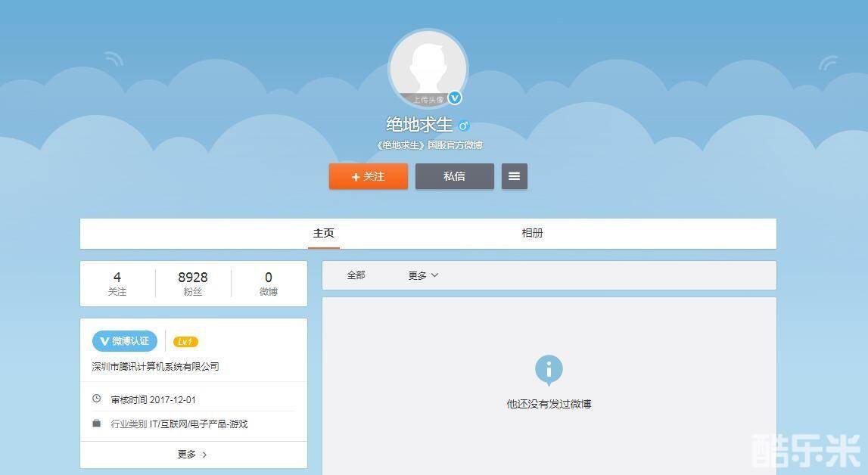Click the clock icon next to 审核时间
The width and height of the screenshot is (868, 475).
tap(97, 399)
